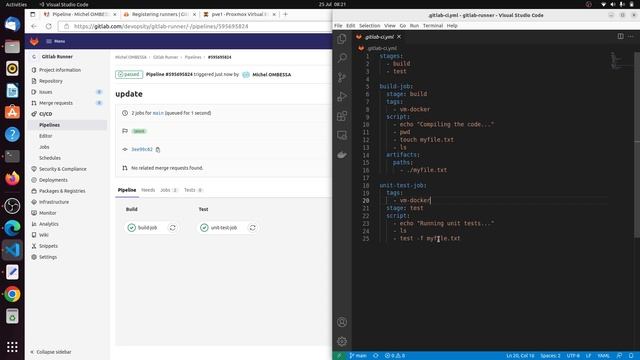Open Selection menu in VS Code

pos(369,25)
